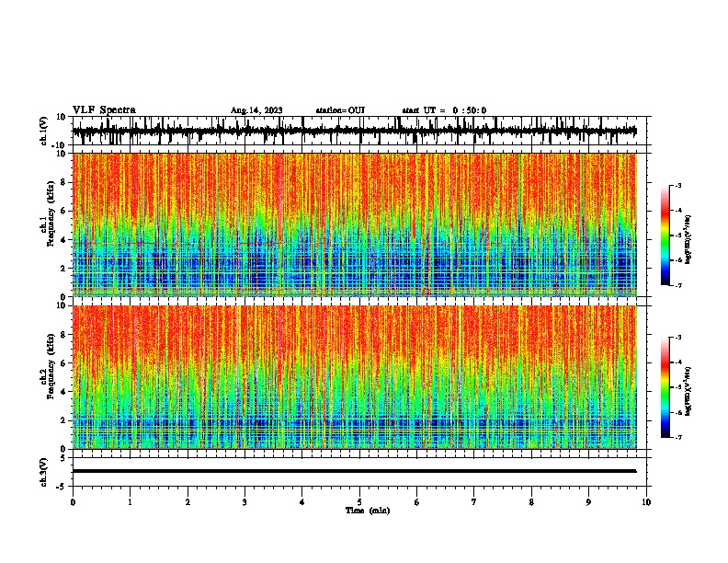Click the "6" kHz tick of ch.2 spectrogram

pyautogui.click(x=64, y=363)
